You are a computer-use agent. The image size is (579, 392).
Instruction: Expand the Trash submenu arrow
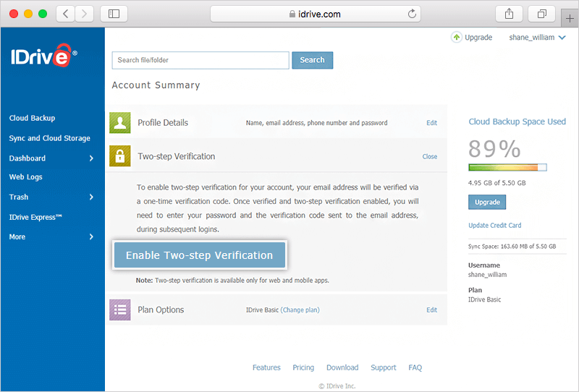coord(91,197)
